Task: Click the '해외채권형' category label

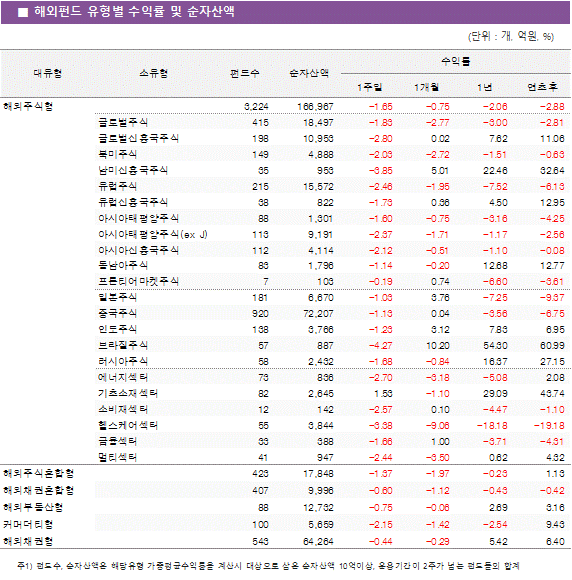Action: point(28,541)
